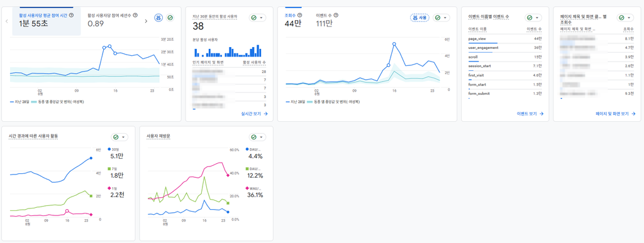Open status dropdown in 페이지 제목 및 화면 card
644x243 pixels.
pos(626,18)
